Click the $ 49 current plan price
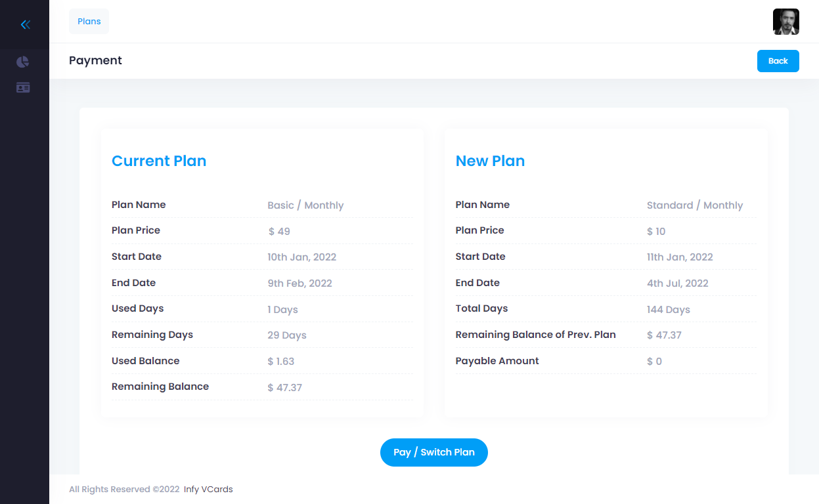The width and height of the screenshot is (819, 504). (x=279, y=231)
